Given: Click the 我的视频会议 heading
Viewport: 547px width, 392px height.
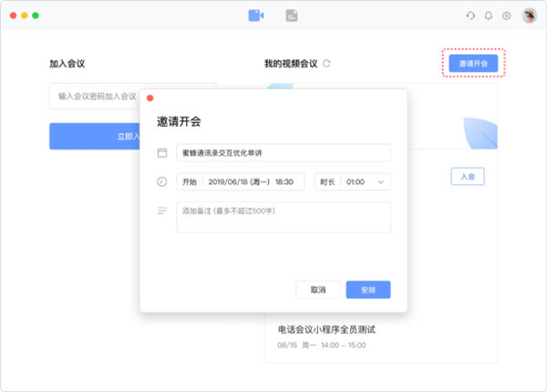Looking at the screenshot, I should 291,64.
